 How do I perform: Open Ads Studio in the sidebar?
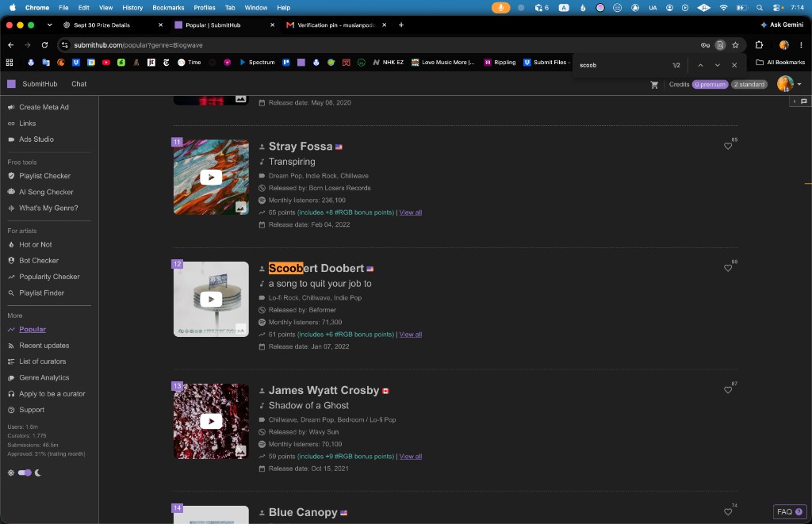(x=36, y=140)
